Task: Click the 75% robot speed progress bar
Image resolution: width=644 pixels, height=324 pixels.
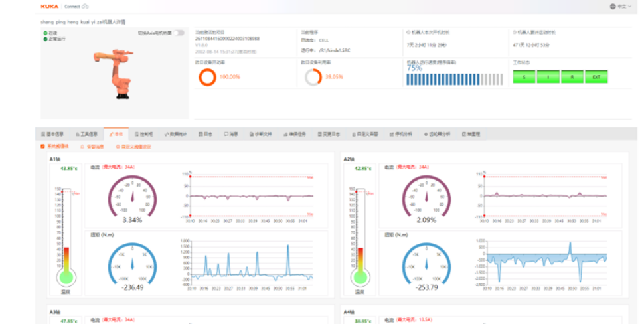Action: point(455,79)
